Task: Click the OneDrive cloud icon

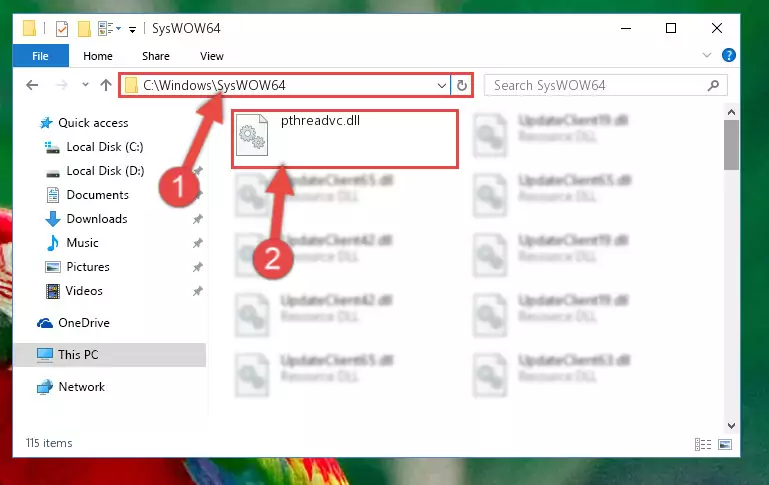Action: coord(45,323)
